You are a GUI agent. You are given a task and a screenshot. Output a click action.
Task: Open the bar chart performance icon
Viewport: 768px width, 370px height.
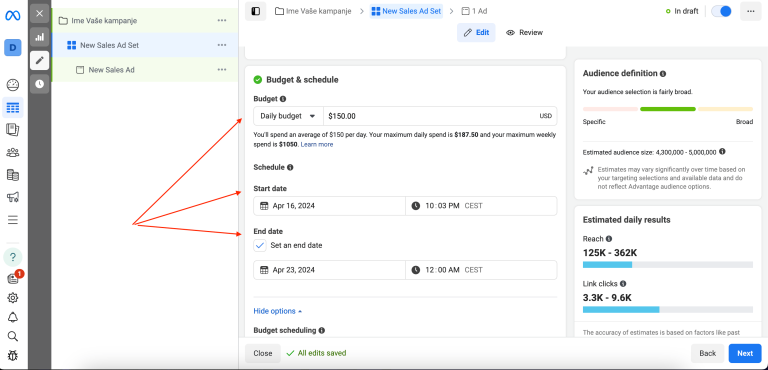40,37
